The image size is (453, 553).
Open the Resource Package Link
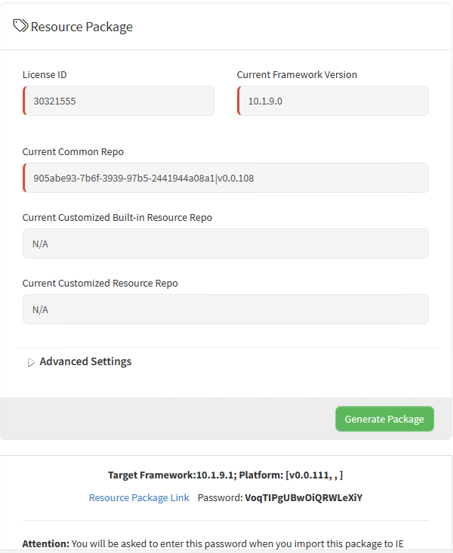pos(139,498)
